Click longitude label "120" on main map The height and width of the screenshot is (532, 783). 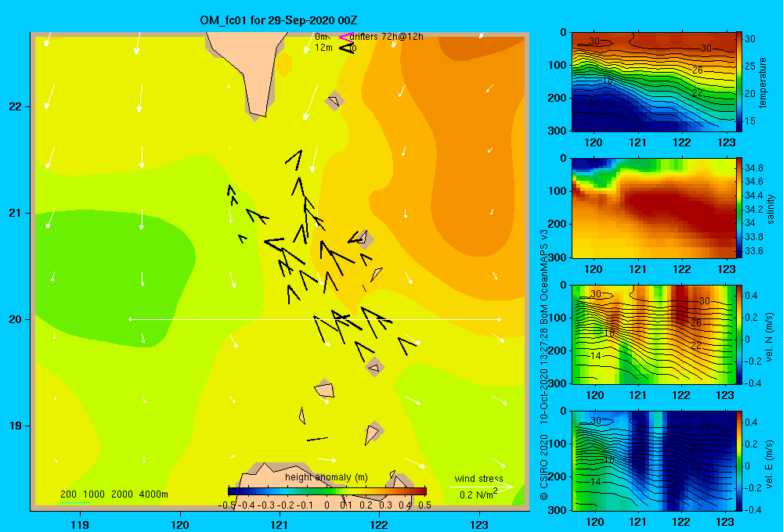coord(180,524)
